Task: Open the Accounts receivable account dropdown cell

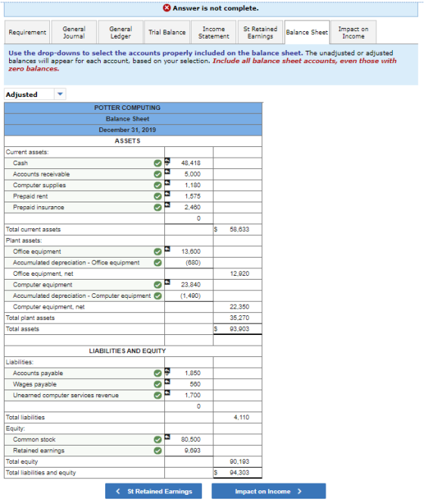Action: click(85, 174)
